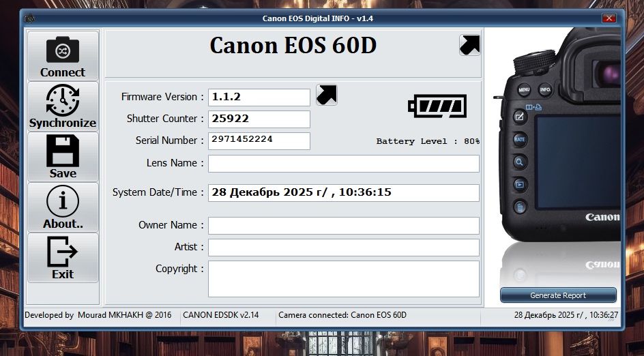Screen dimensions: 644x356
Task: Open the About.. info dialog
Action: [63, 207]
